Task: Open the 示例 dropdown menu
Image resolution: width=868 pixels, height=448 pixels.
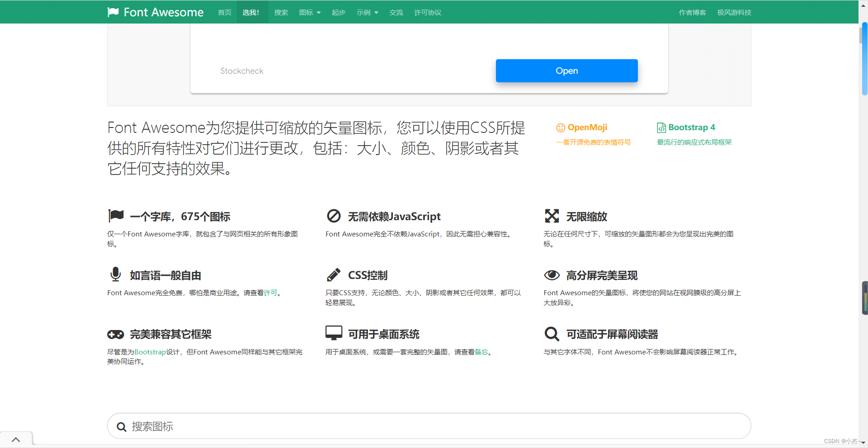Action: [367, 12]
